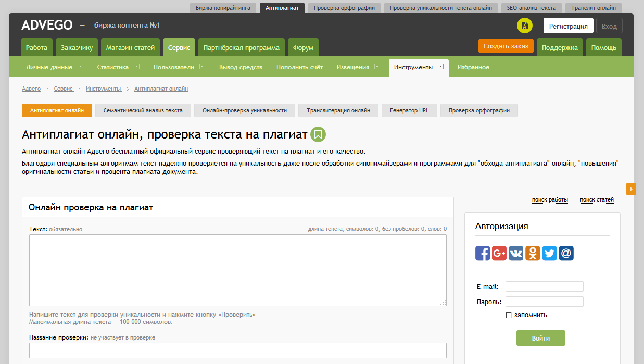Click the Пользователи menu item
Image resolution: width=644 pixels, height=364 pixels.
coord(174,67)
